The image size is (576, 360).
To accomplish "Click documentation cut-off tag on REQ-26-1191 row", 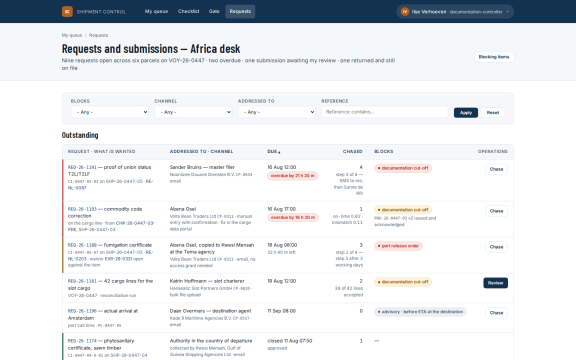I will click(x=403, y=168).
